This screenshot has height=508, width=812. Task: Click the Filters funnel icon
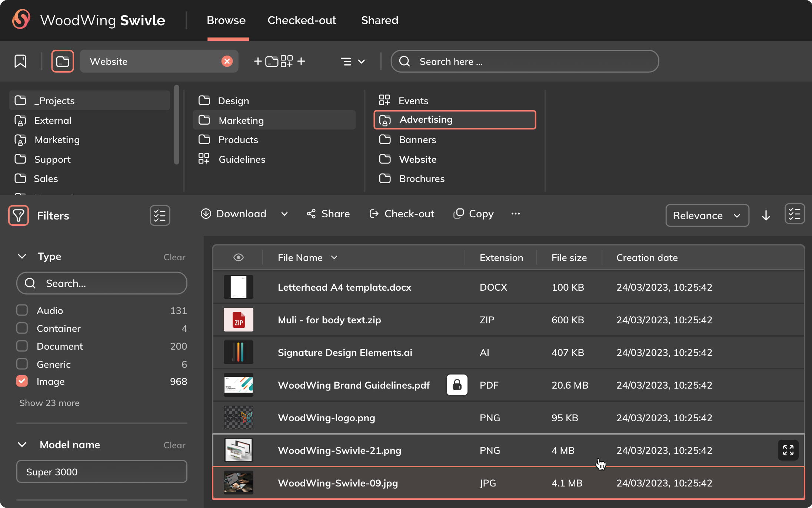[19, 215]
